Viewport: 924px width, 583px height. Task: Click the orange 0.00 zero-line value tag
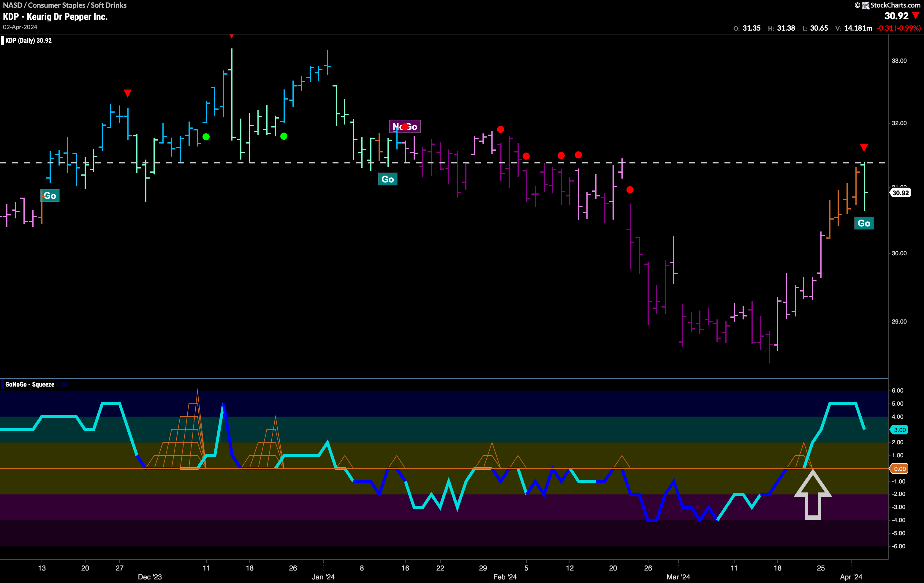pyautogui.click(x=899, y=469)
